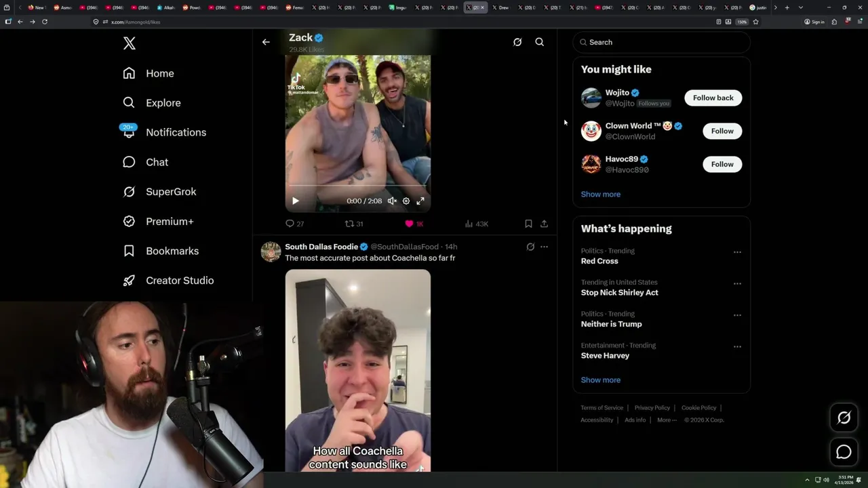Open more options on South Dallas Foodie post
This screenshot has height=488, width=868.
544,247
